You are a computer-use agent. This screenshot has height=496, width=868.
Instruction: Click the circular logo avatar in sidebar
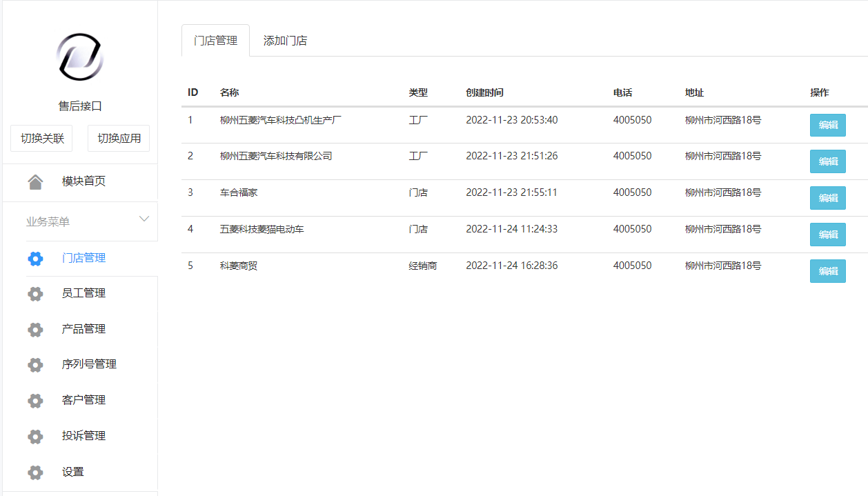80,57
